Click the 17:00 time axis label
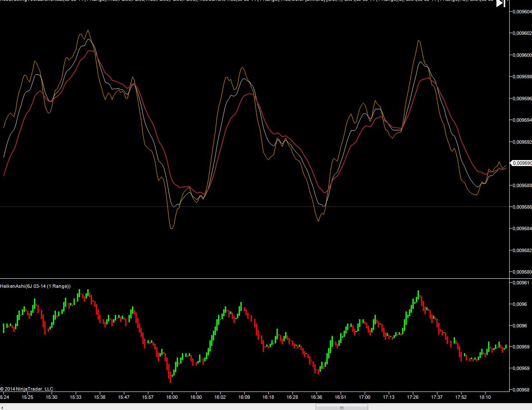Image resolution: width=532 pixels, height=410 pixels. [365, 397]
